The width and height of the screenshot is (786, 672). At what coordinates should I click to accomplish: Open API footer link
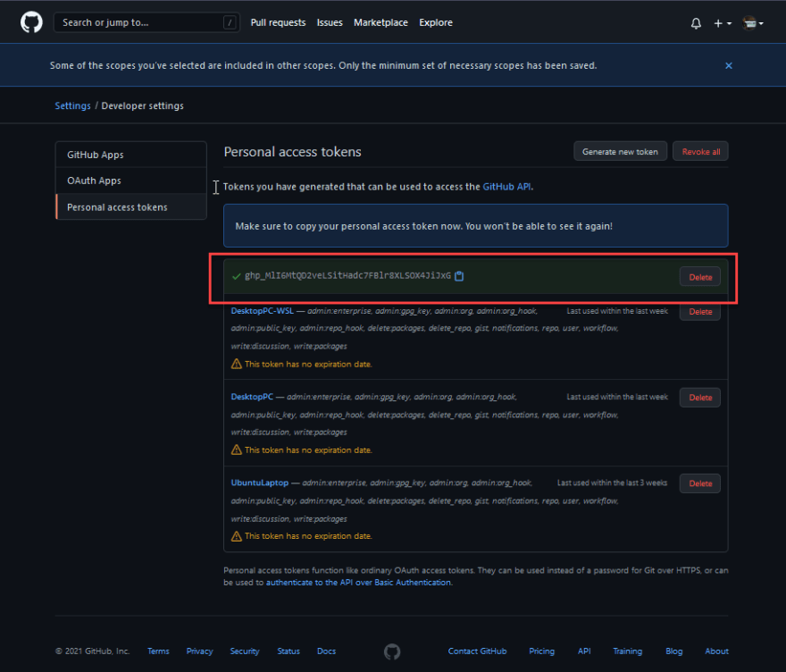tap(584, 651)
